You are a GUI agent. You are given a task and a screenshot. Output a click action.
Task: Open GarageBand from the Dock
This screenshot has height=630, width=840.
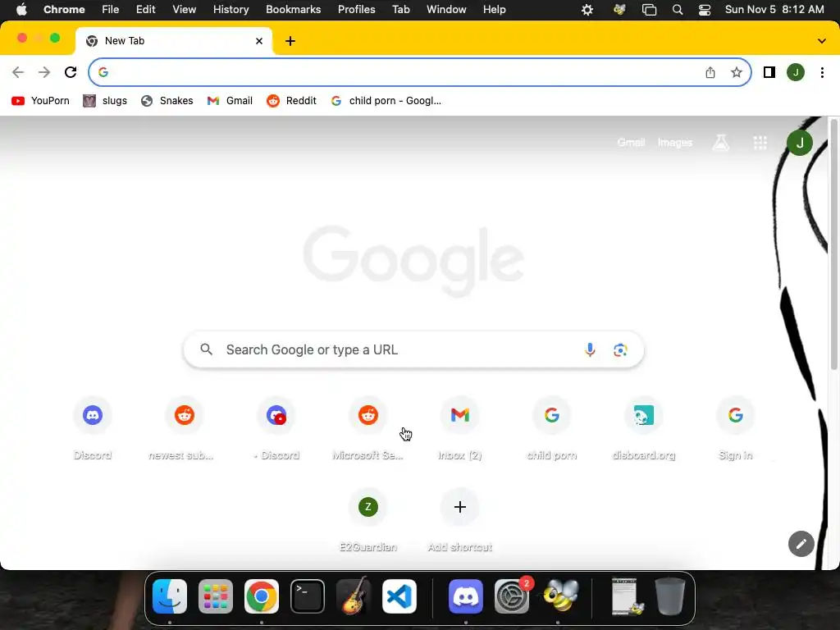pyautogui.click(x=353, y=596)
